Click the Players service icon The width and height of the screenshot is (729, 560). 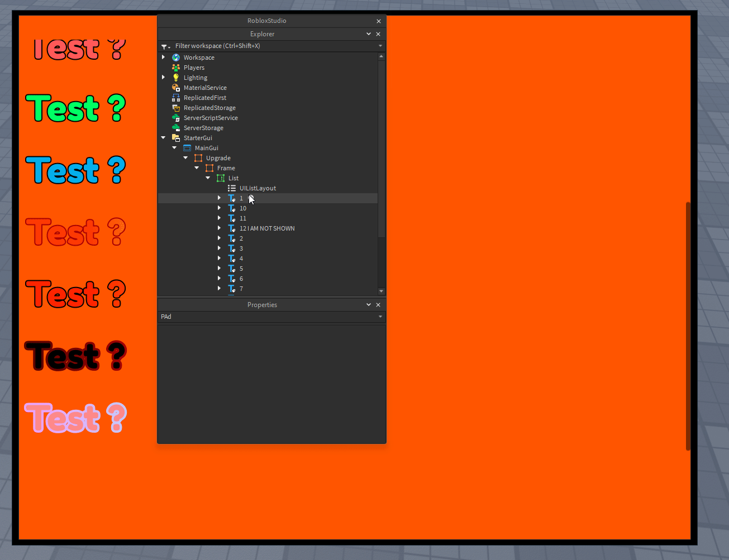pyautogui.click(x=176, y=67)
